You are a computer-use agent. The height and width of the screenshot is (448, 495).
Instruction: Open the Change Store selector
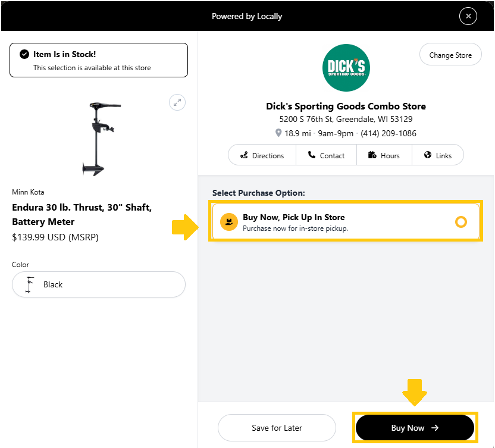(450, 55)
